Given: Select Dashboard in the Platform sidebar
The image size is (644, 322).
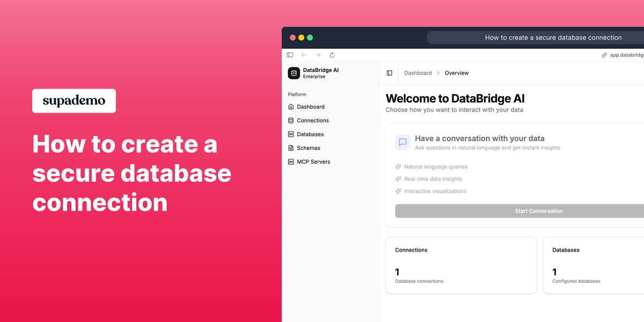Looking at the screenshot, I should [311, 107].
